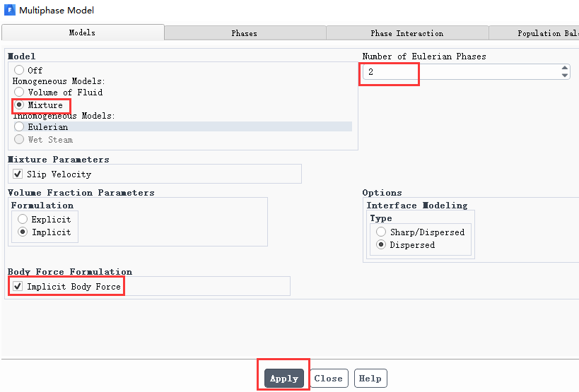Image resolution: width=579 pixels, height=392 pixels.
Task: Select Implicit volume fraction formulation
Action: click(x=23, y=232)
